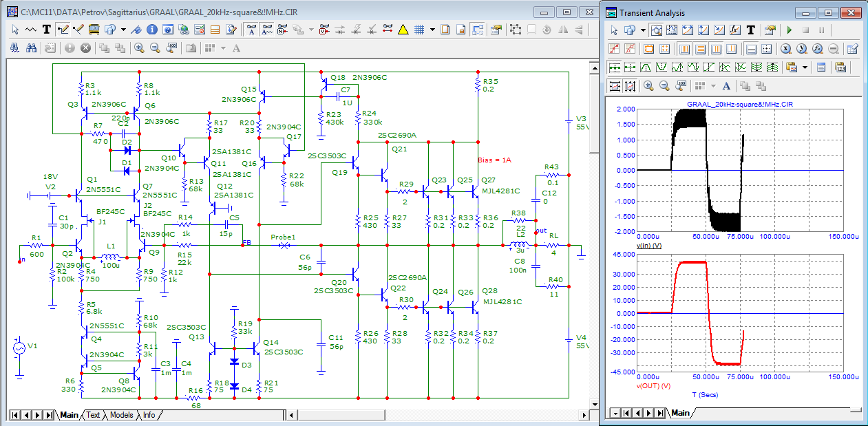Switch to the Models tab
The height and width of the screenshot is (426, 868).
tap(121, 415)
